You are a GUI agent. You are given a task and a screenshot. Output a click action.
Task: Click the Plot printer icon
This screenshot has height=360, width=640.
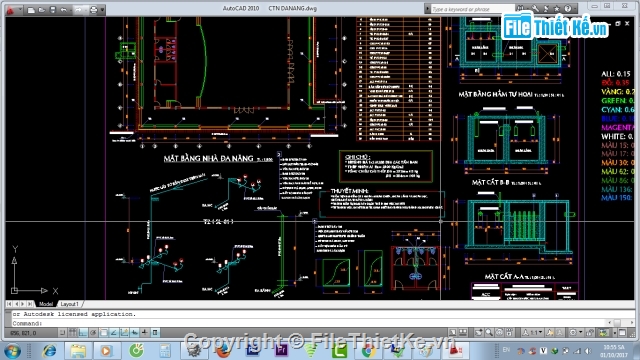[x=93, y=10]
